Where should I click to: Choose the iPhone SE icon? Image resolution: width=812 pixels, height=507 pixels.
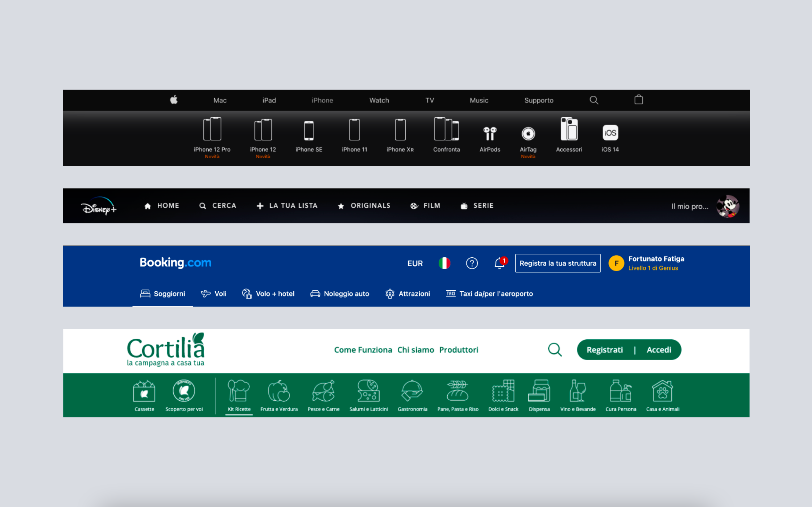click(x=309, y=131)
